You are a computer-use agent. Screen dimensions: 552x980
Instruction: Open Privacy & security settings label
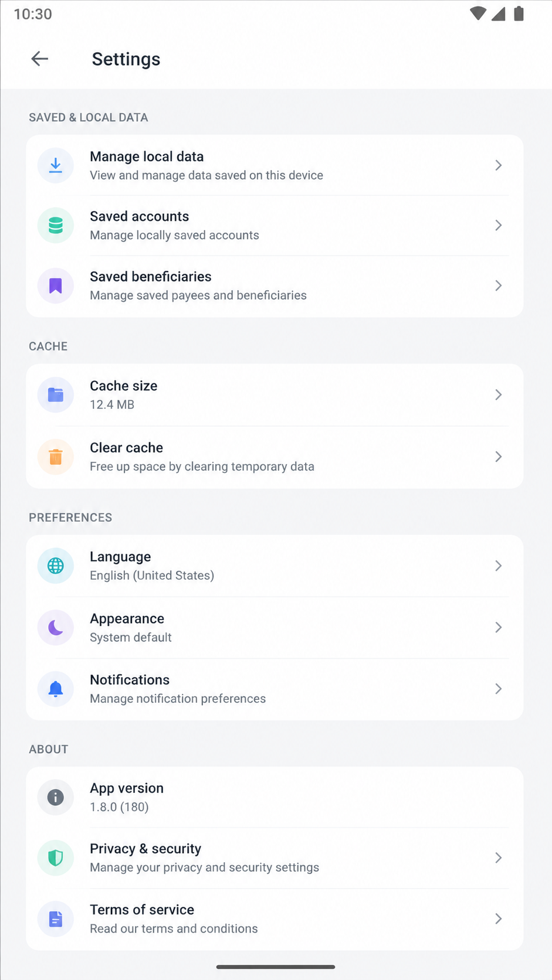click(x=145, y=849)
